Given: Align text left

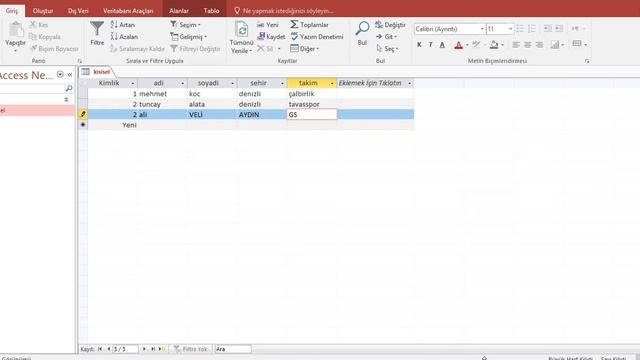Looking at the screenshot, I should click(x=516, y=44).
